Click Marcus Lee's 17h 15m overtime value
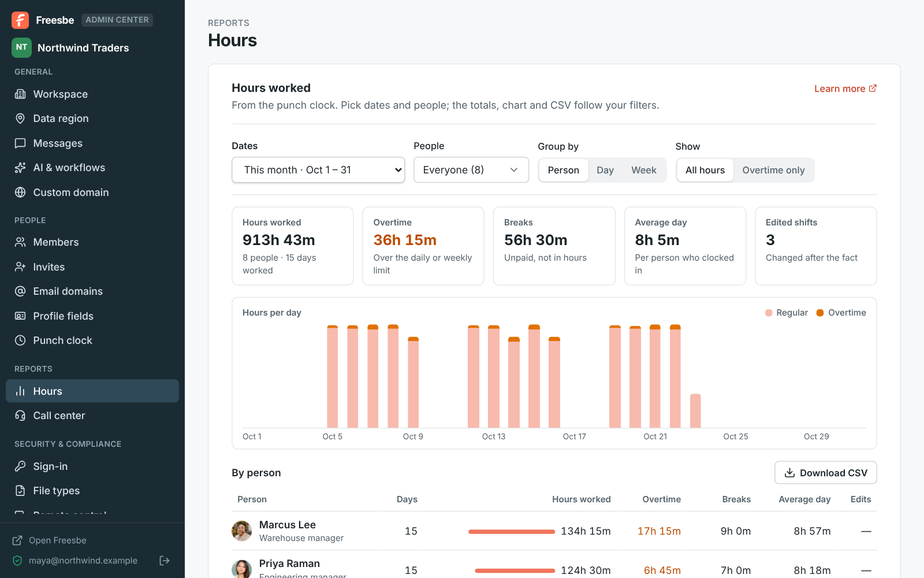924x578 pixels. tap(659, 531)
